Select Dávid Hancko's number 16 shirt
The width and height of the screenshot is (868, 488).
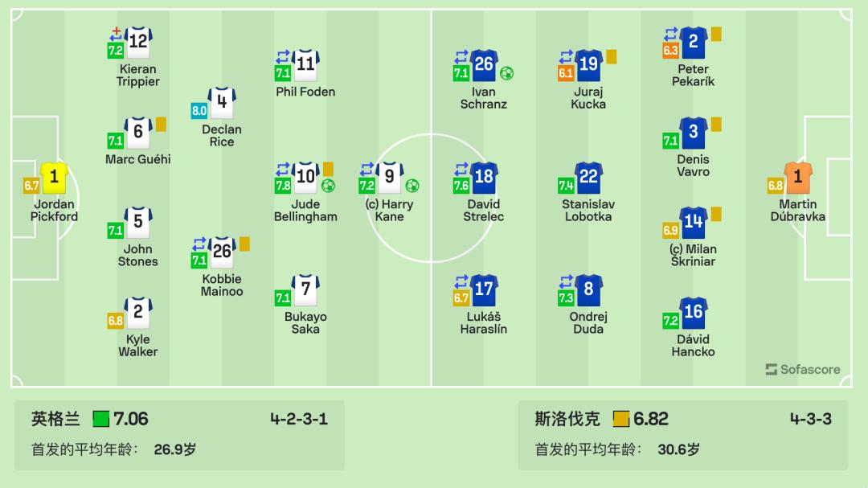click(x=693, y=312)
